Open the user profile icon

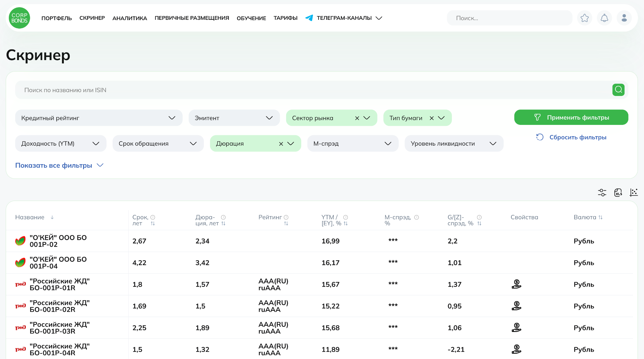pyautogui.click(x=624, y=18)
